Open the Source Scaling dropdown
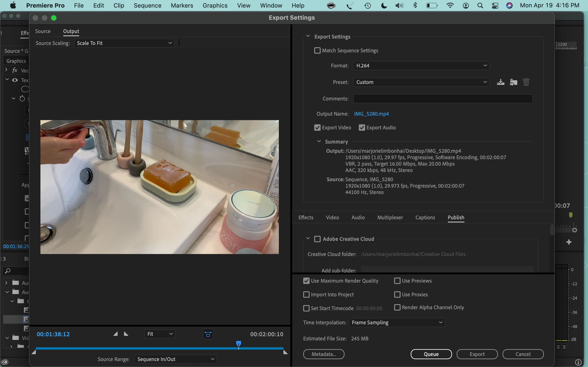Image resolution: width=588 pixels, height=367 pixels. (x=124, y=43)
